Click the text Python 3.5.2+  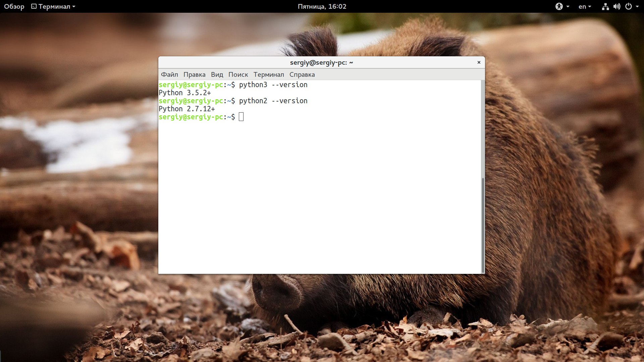click(185, 93)
